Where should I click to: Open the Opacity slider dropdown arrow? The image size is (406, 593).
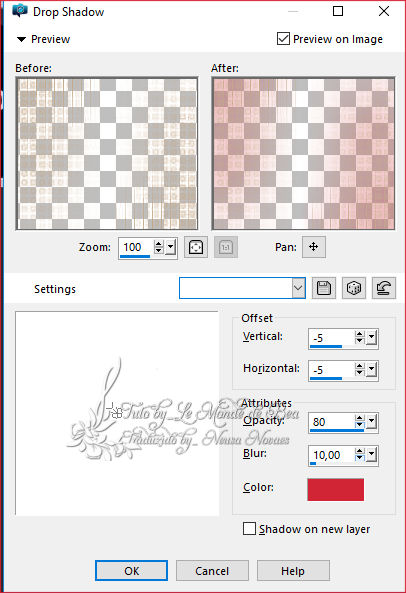372,422
